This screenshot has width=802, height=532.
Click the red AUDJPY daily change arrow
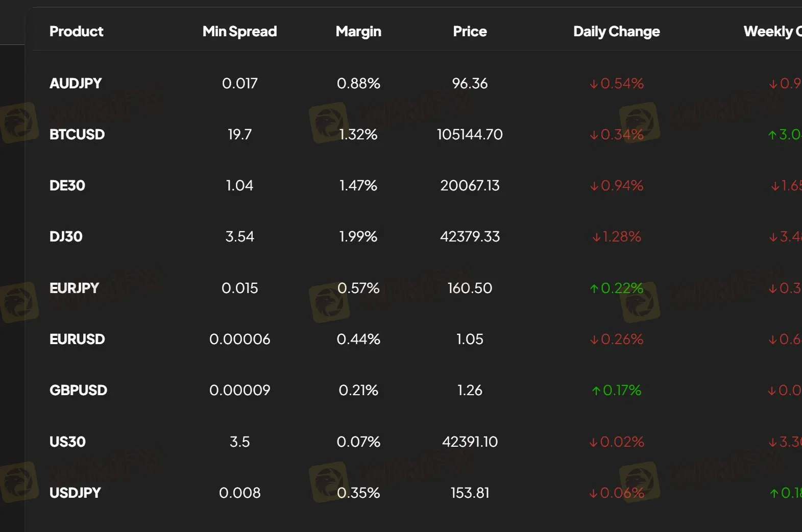pyautogui.click(x=594, y=84)
